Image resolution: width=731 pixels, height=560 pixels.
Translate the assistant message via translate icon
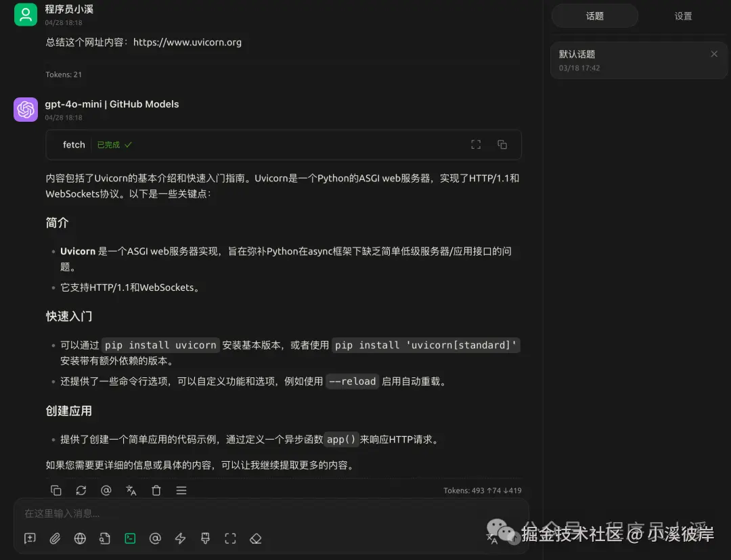pos(131,490)
